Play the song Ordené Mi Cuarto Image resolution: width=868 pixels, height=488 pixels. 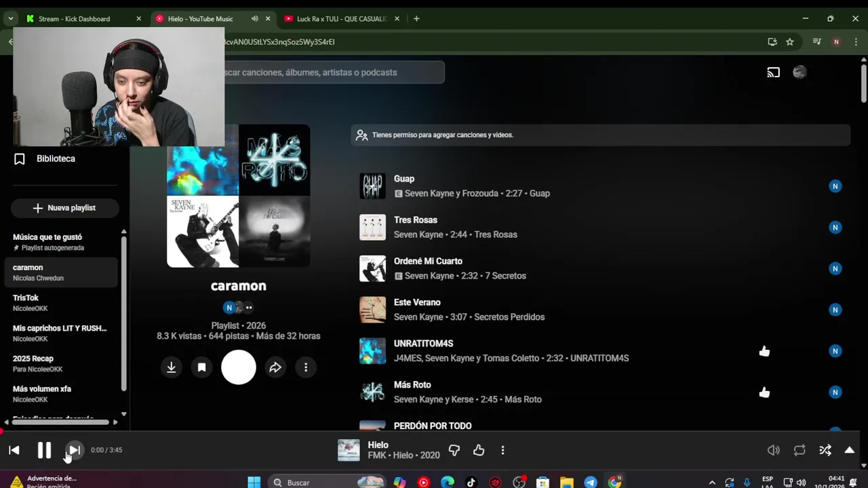click(428, 262)
